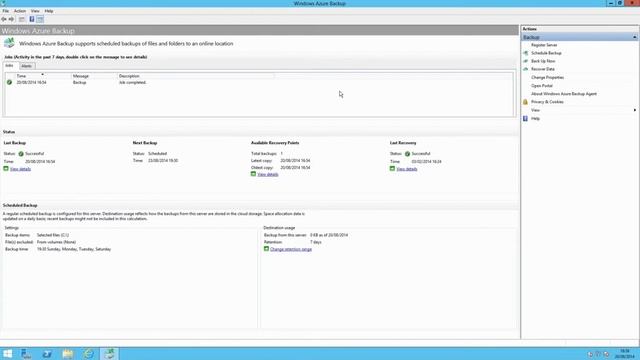This screenshot has height=360, width=640.
Task: Select the 'Job completed.' backup job row
Action: tap(259, 82)
